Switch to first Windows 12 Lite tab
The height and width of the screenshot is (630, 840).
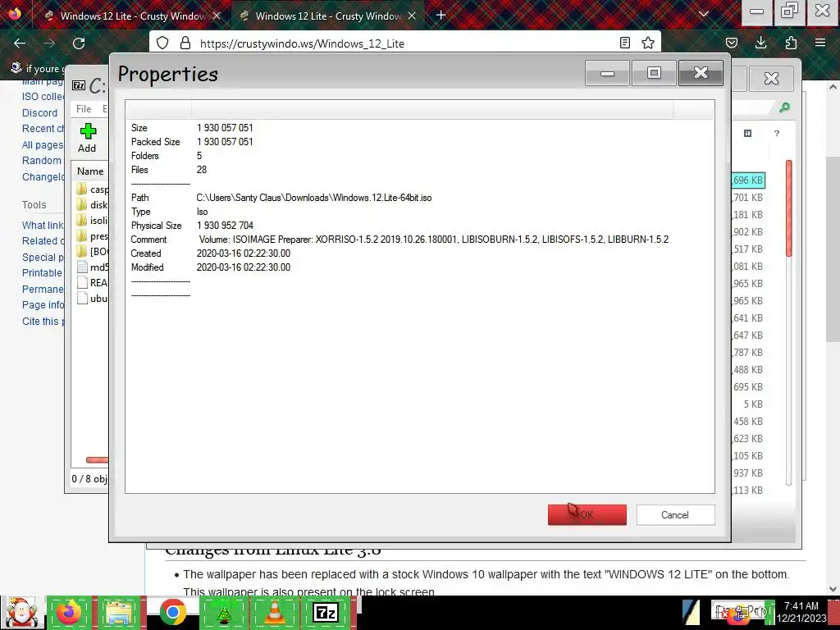point(132,16)
